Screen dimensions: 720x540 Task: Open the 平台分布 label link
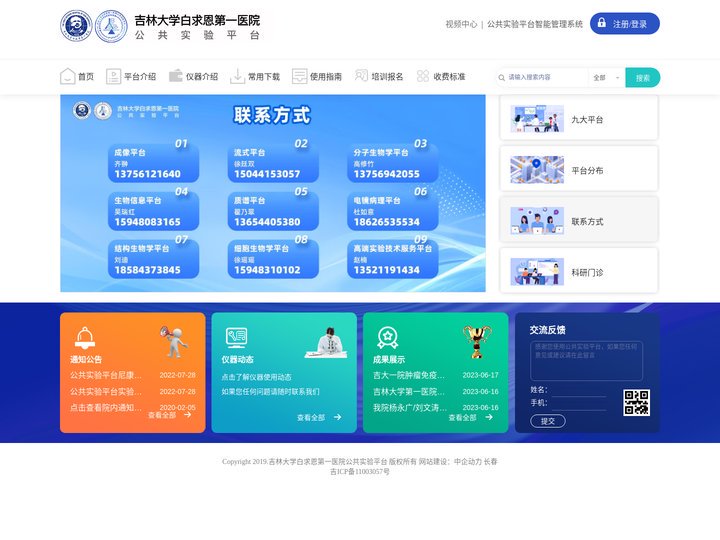coord(587,171)
